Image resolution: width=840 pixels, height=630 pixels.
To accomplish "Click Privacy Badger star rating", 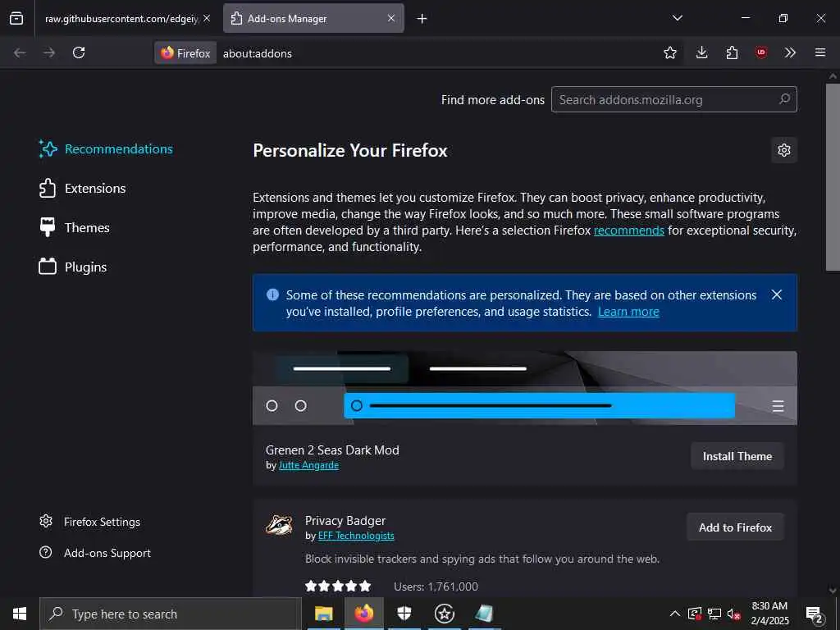I will coord(338,586).
